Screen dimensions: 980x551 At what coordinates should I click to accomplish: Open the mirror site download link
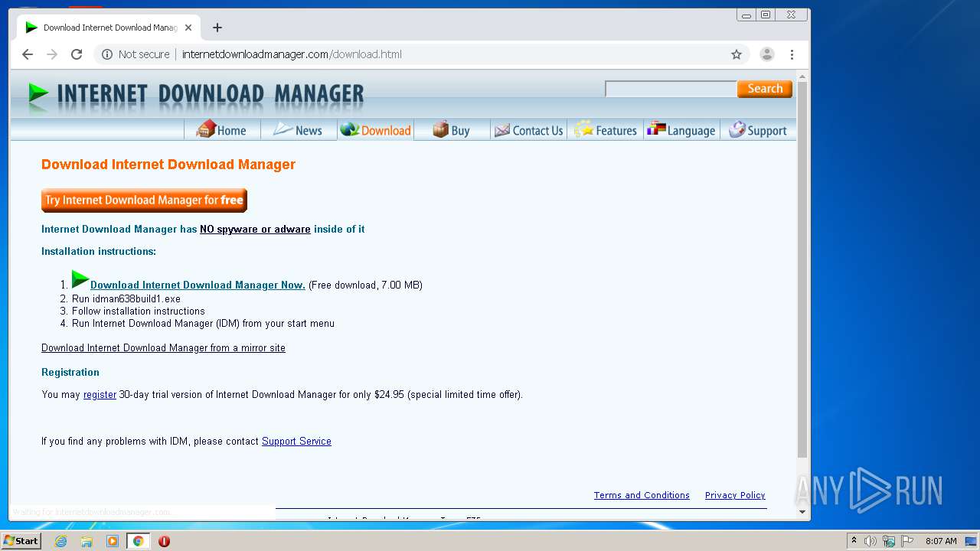(163, 347)
